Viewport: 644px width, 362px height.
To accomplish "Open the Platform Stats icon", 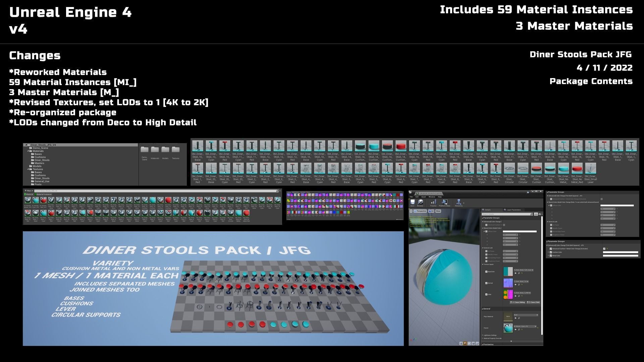I will 444,202.
